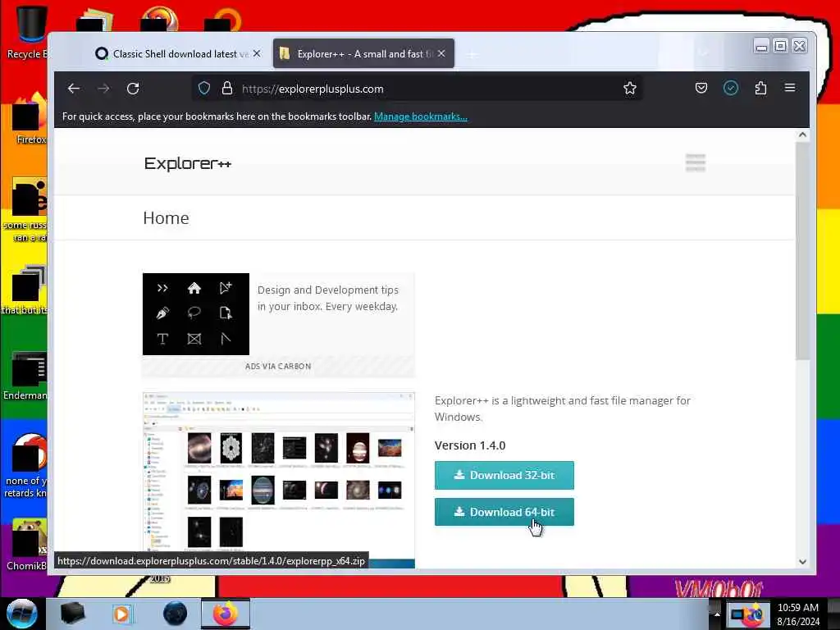Screen dimensions: 840x630
Task: Open the Firefox application hamburger menu
Action: (x=790, y=88)
